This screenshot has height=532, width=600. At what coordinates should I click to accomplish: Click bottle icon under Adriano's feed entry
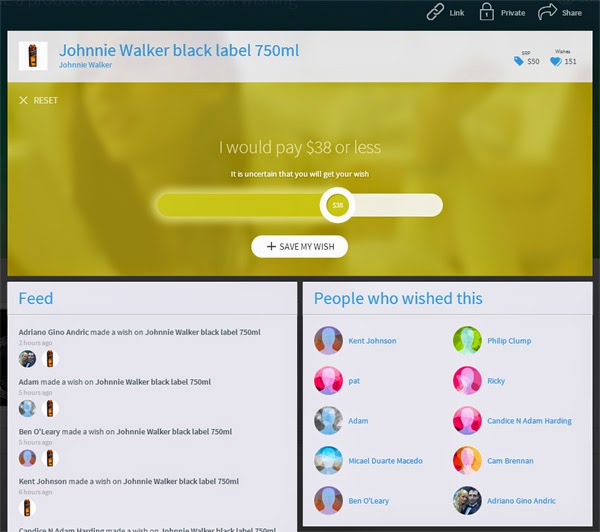point(50,359)
